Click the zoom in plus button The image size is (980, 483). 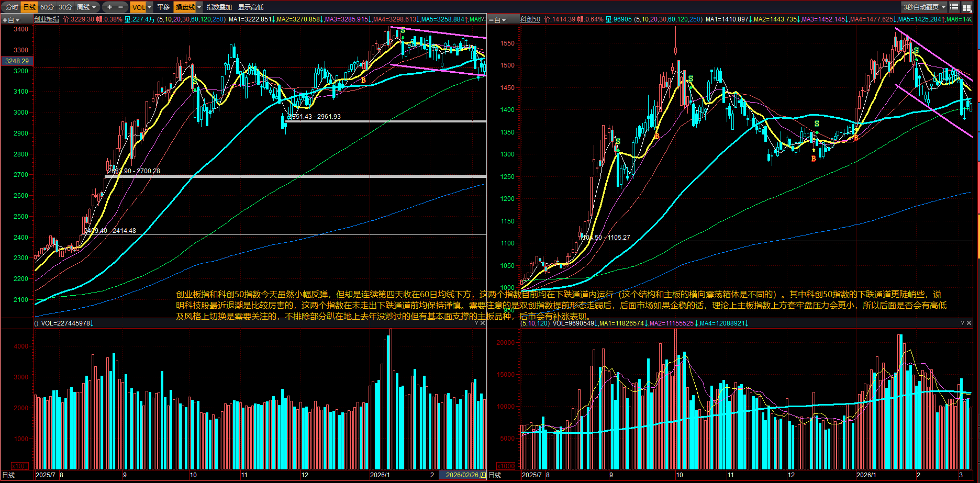pyautogui.click(x=109, y=7)
